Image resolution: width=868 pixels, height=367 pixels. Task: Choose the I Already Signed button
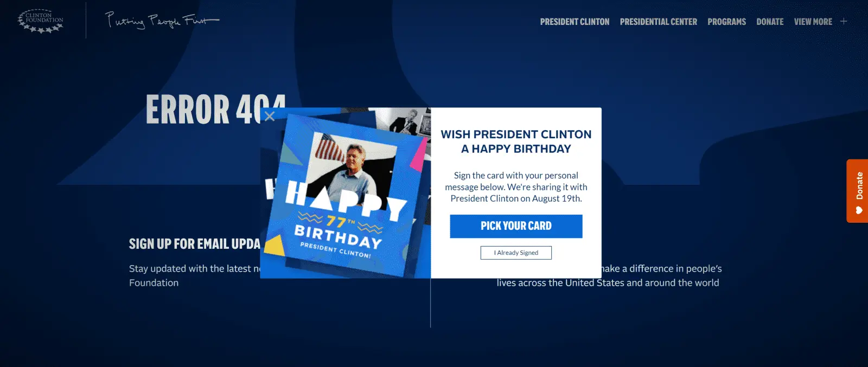point(516,253)
